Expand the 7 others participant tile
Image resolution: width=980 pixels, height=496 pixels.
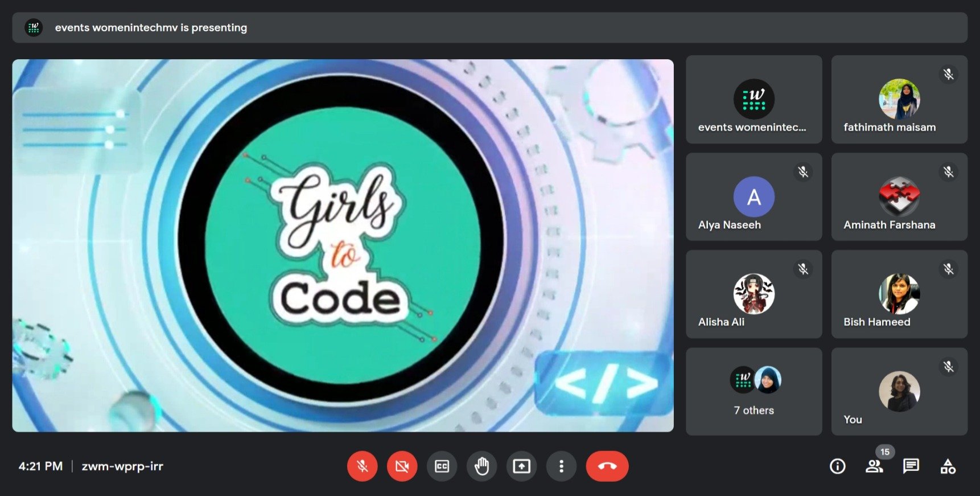753,392
